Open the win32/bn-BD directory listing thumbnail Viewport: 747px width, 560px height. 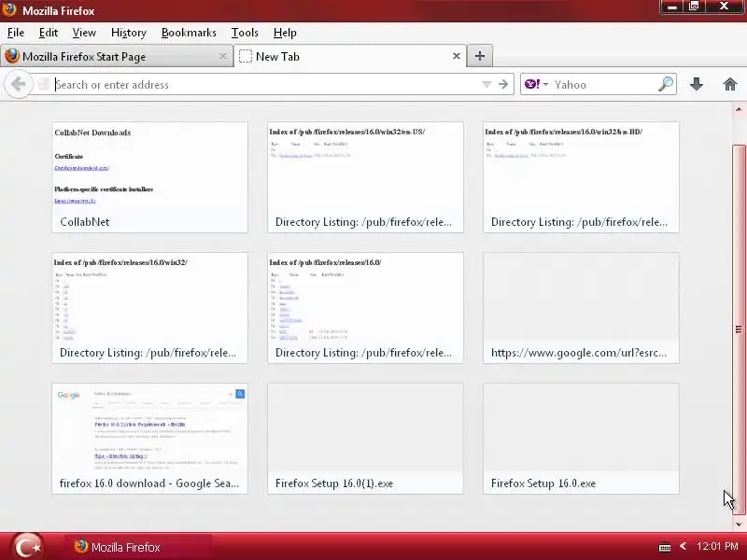pos(581,177)
